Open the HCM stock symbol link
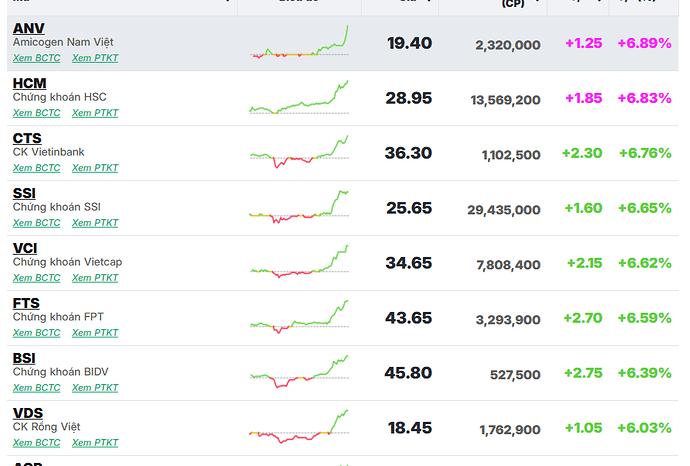 click(29, 83)
